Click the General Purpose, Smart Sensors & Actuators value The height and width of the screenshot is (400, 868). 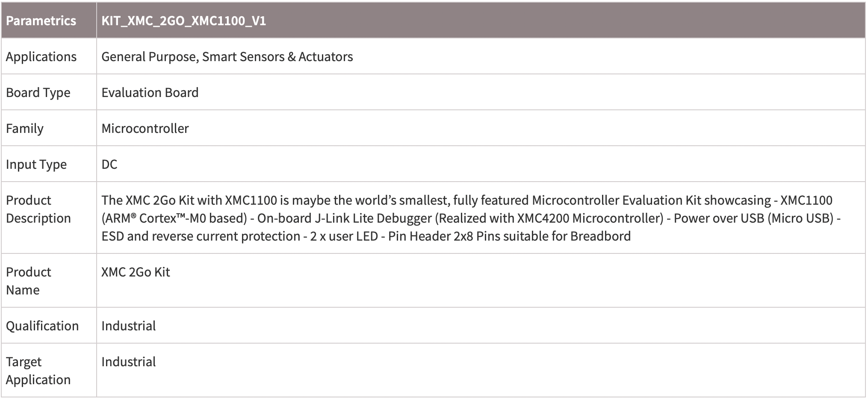227,56
